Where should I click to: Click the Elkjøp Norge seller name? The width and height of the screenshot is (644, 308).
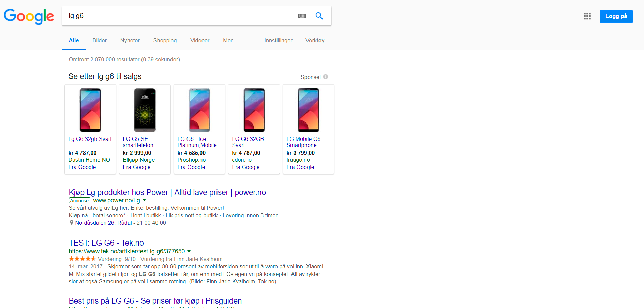pos(139,160)
